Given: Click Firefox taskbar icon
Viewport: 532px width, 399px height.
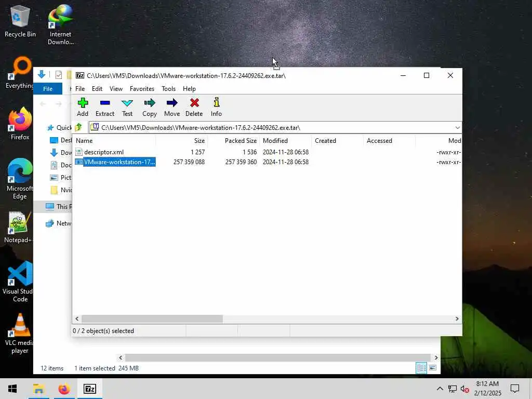Looking at the screenshot, I should (x=64, y=389).
